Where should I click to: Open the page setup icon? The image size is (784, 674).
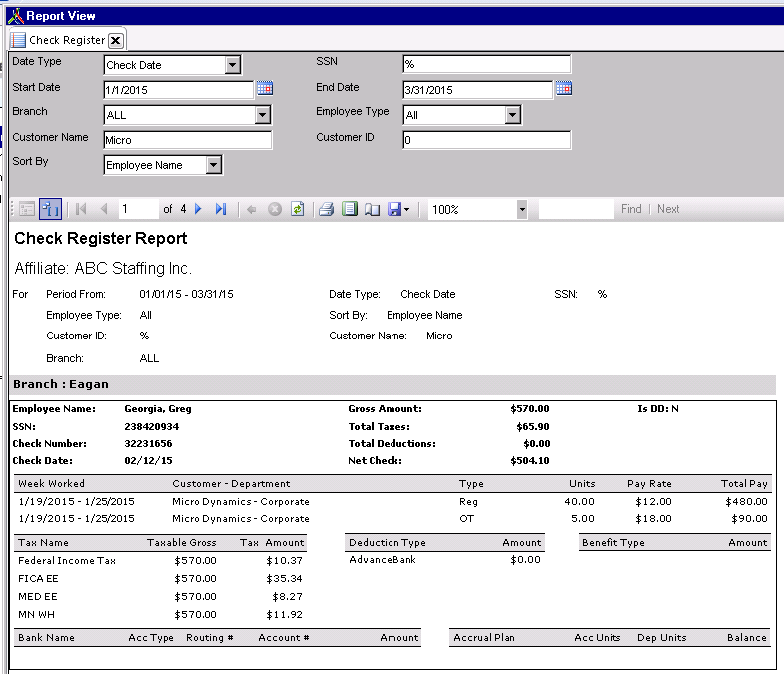click(x=372, y=209)
